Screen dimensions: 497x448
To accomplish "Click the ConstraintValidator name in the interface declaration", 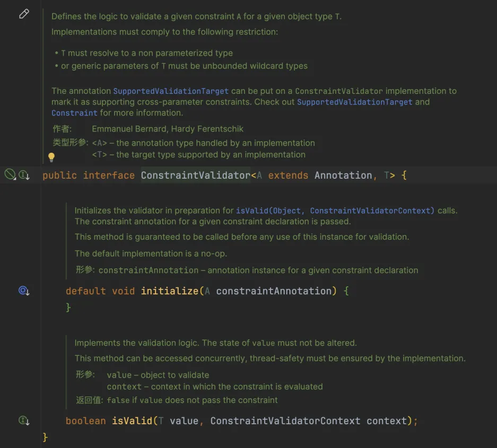I will 195,175.
